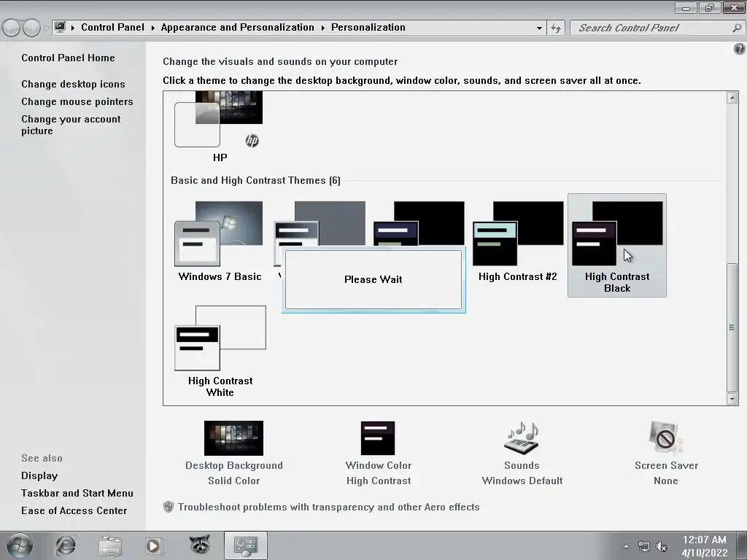Open Change desktop icons

[73, 84]
